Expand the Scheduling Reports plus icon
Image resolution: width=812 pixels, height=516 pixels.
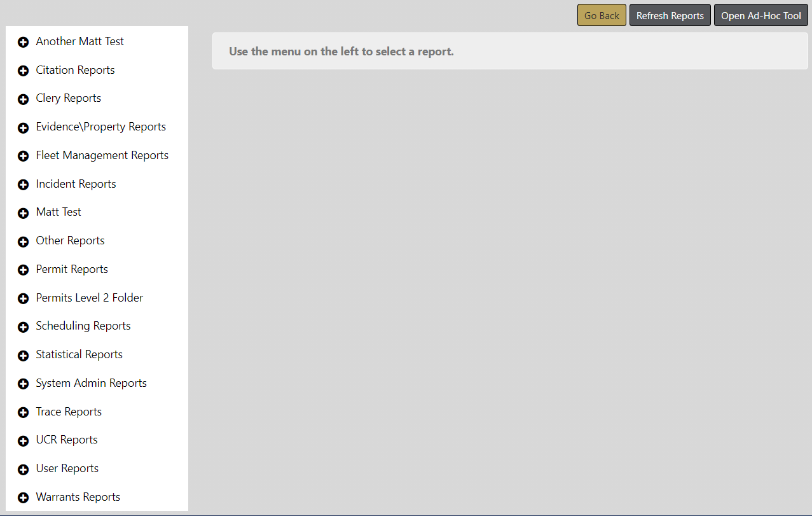coord(24,327)
